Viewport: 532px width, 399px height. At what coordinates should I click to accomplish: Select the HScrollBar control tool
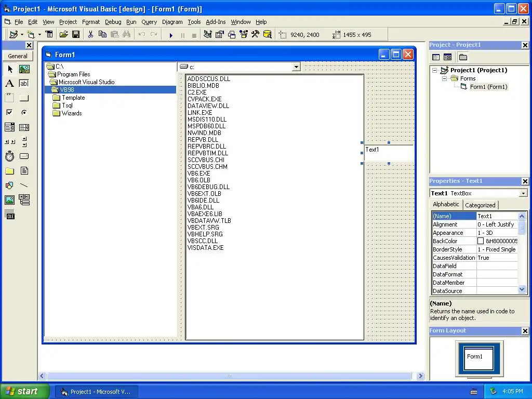point(10,142)
